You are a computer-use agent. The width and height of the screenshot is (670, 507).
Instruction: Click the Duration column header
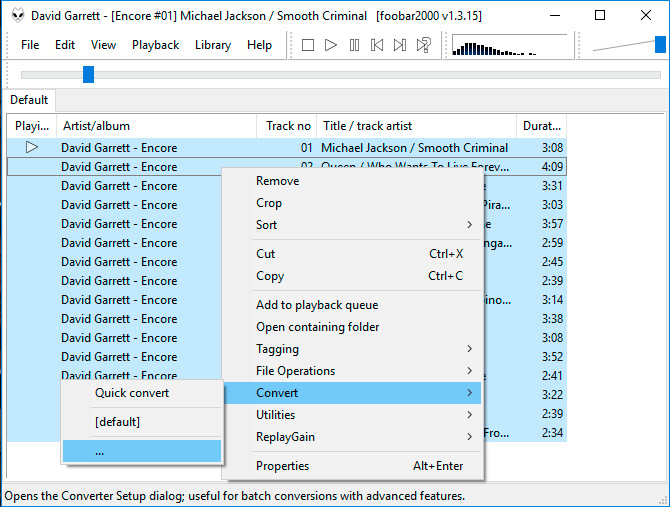pos(542,126)
